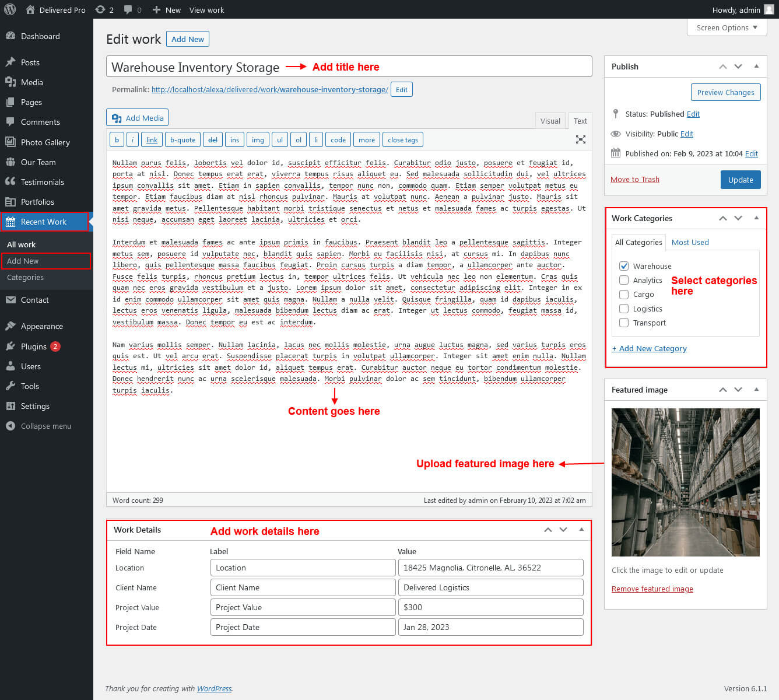Click the Collapse menu arrow icon
Viewport: 779px width, 700px height.
[x=10, y=426]
